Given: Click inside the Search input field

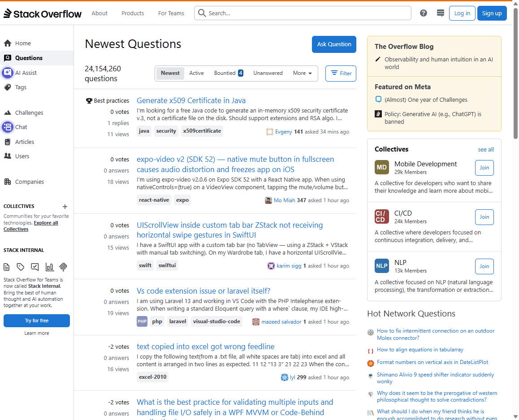Looking at the screenshot, I should click(x=303, y=13).
